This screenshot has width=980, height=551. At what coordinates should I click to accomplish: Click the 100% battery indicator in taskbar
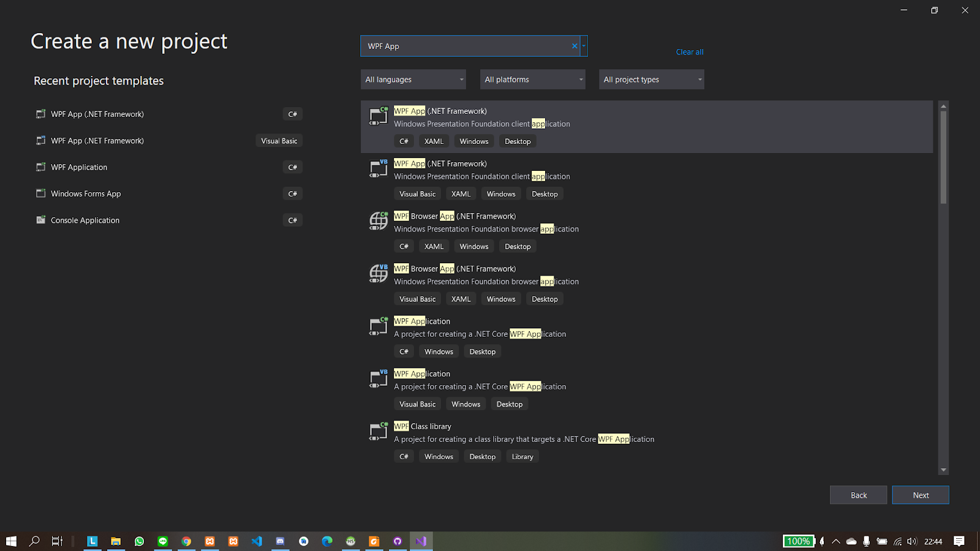[799, 541]
